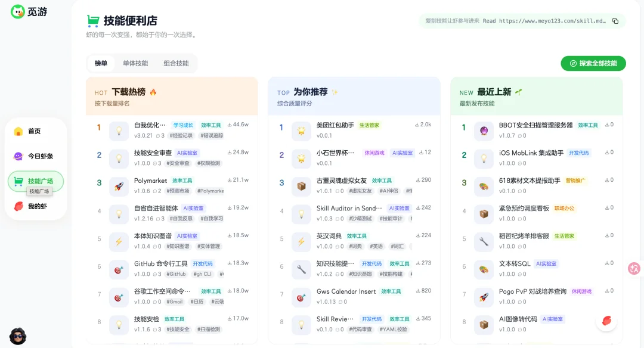Click lightbulb icon of Skill Auditor in Sand
Image resolution: width=644 pixels, height=348 pixels.
tap(302, 214)
